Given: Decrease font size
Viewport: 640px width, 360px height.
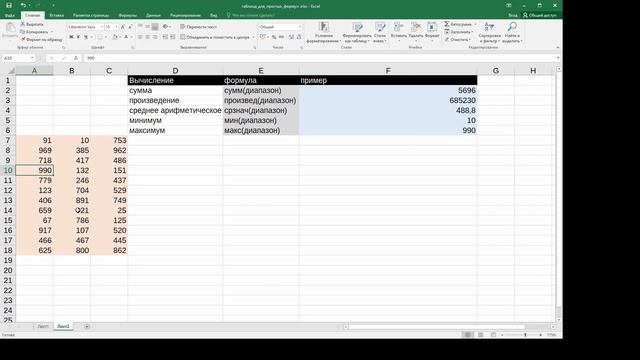Looking at the screenshot, I should [x=130, y=27].
